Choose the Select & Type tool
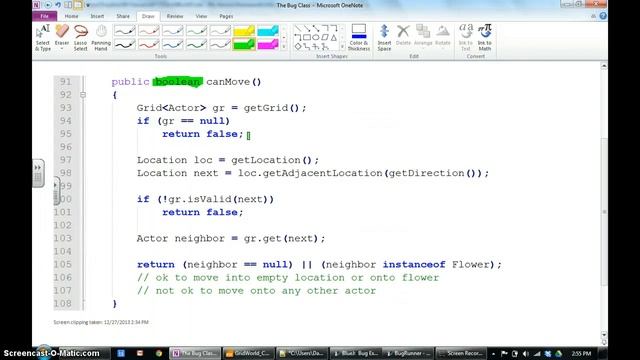 [x=42, y=38]
